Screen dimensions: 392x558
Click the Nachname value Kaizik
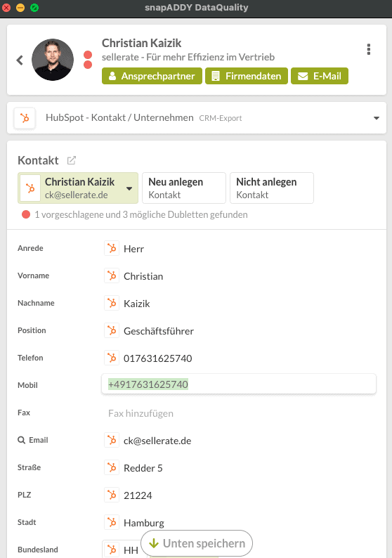click(136, 304)
